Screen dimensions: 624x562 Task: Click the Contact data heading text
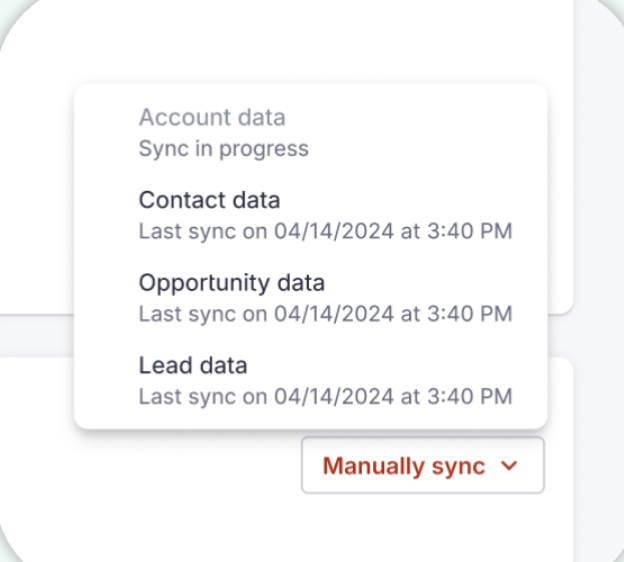point(209,200)
